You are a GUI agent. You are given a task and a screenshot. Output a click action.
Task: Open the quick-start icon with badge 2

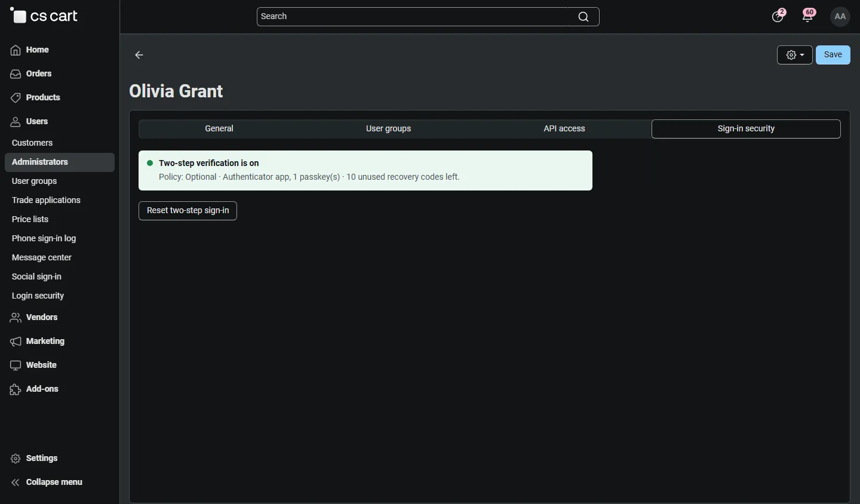coord(779,16)
